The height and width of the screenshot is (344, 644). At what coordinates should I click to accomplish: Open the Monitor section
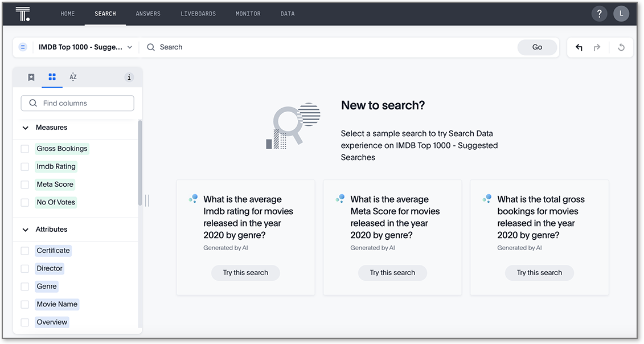[248, 13]
